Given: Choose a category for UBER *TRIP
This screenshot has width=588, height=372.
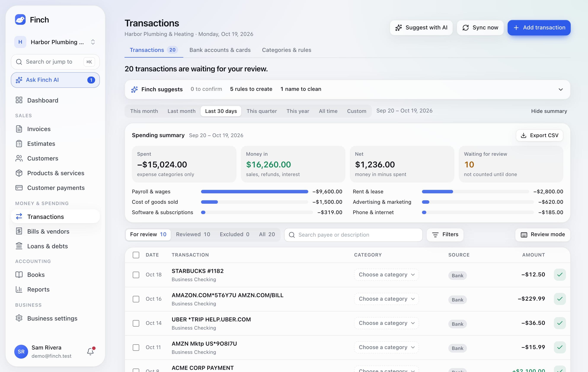Looking at the screenshot, I should (x=387, y=323).
